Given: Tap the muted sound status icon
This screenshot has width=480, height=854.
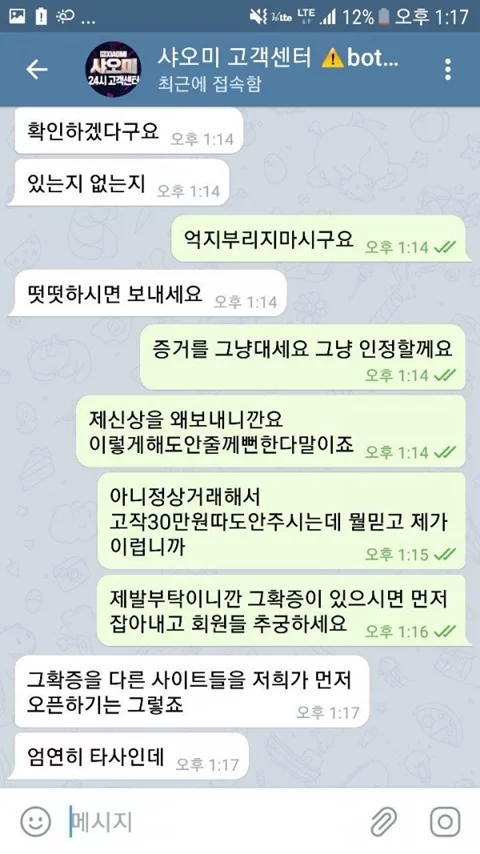Looking at the screenshot, I should [x=259, y=17].
